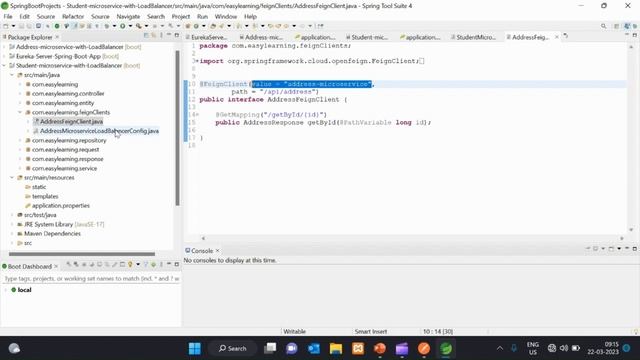Screen dimensions: 640x360
Task: Open the Debug configurations dropdown arrow
Action: [x=114, y=26]
